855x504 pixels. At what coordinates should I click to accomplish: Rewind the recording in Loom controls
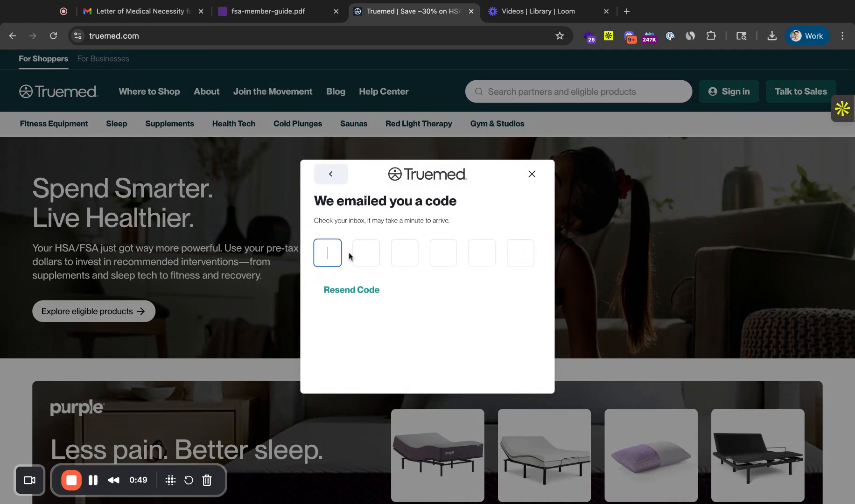click(113, 480)
